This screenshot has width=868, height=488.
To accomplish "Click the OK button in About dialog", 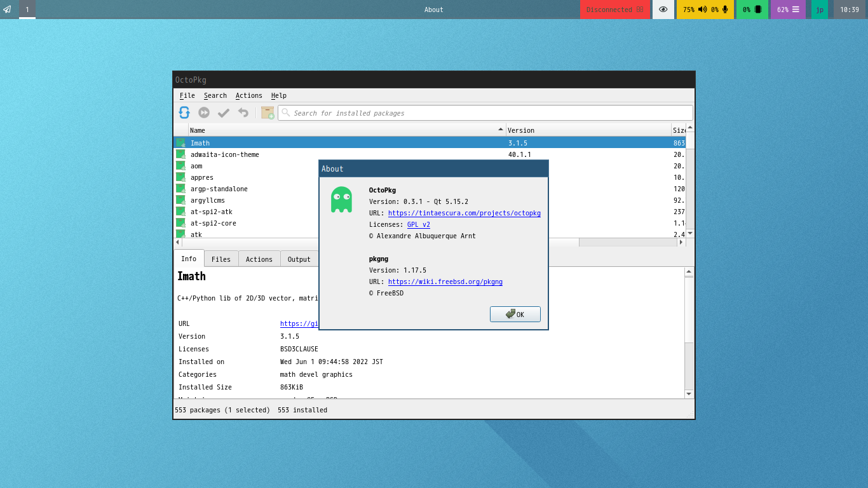I will click(x=515, y=315).
